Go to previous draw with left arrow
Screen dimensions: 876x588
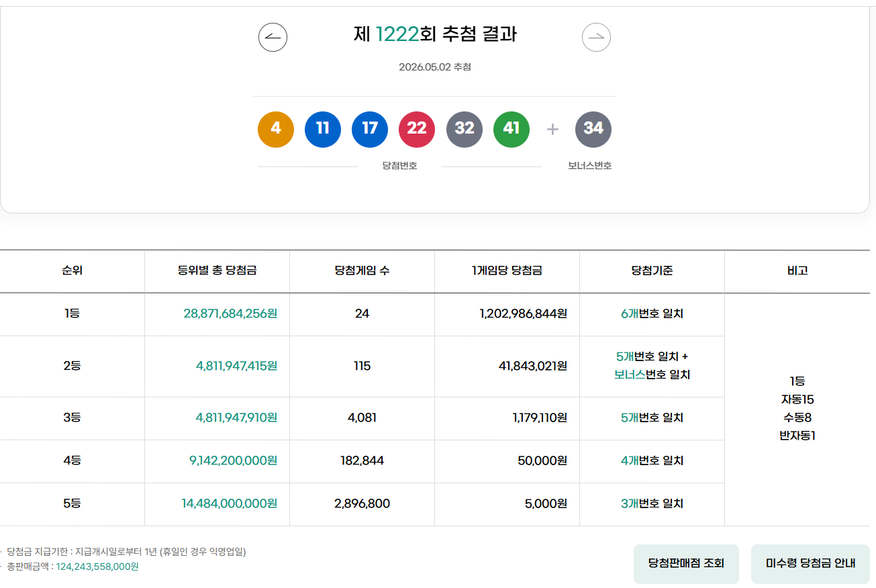[x=273, y=37]
